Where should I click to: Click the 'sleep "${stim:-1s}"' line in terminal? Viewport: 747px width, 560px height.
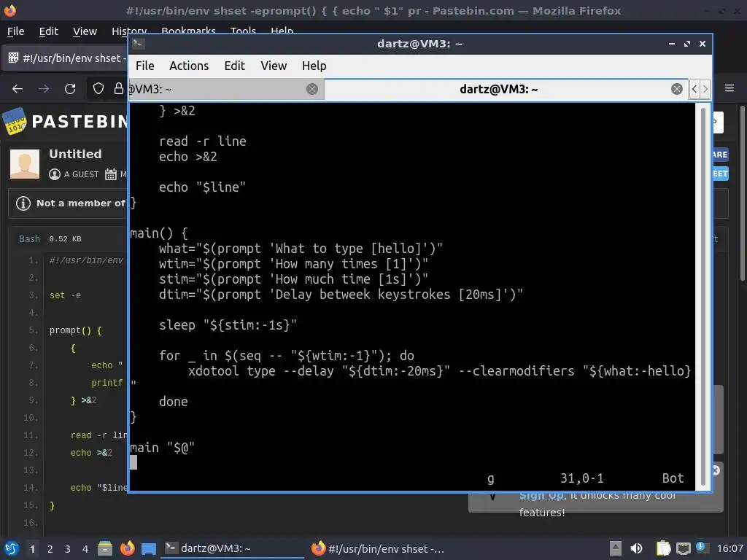point(228,325)
